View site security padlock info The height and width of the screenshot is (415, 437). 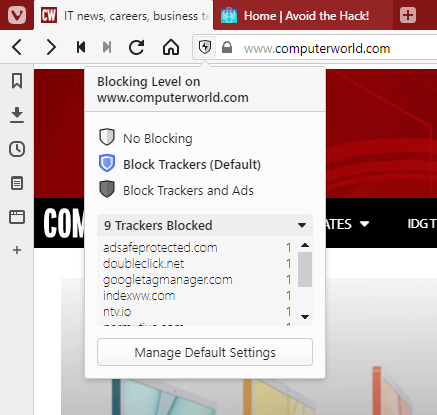[227, 47]
